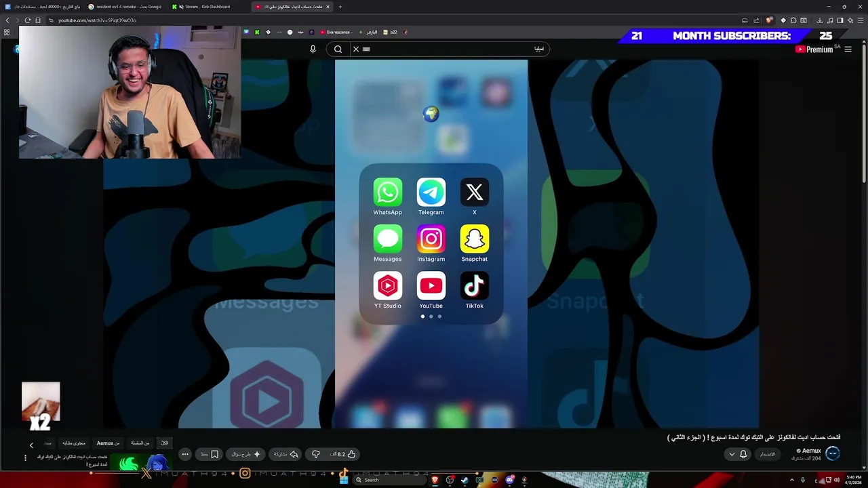Click the Share button below the video
The image size is (868, 488).
click(286, 454)
